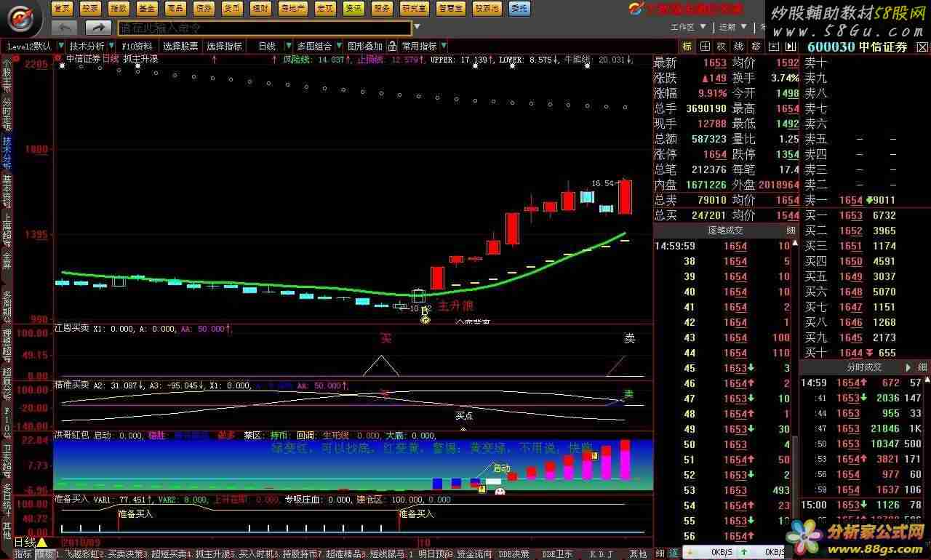Click the 细 button beside 分时成交

click(922, 367)
